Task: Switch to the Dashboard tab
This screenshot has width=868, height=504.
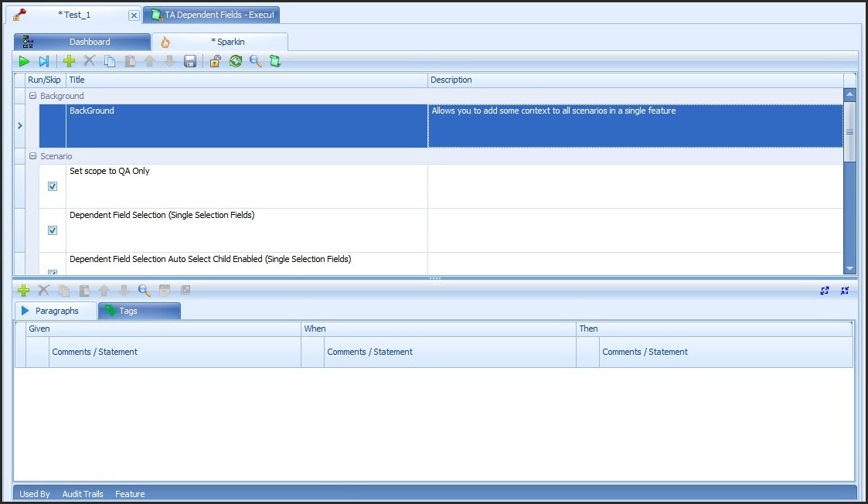Action: pyautogui.click(x=83, y=42)
